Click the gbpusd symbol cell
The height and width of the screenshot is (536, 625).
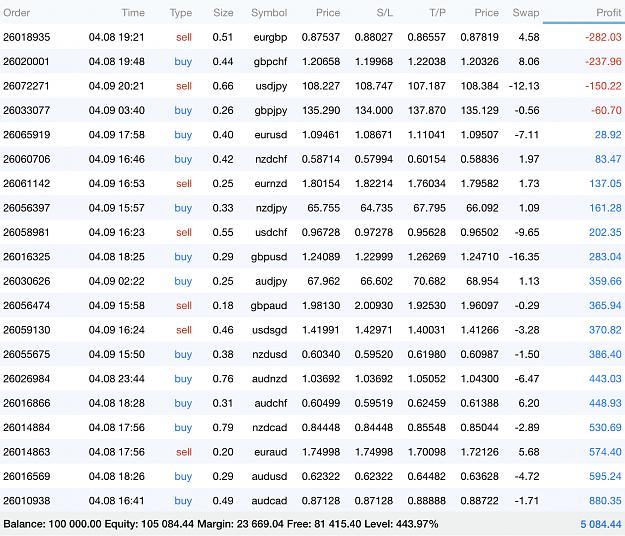pos(269,257)
